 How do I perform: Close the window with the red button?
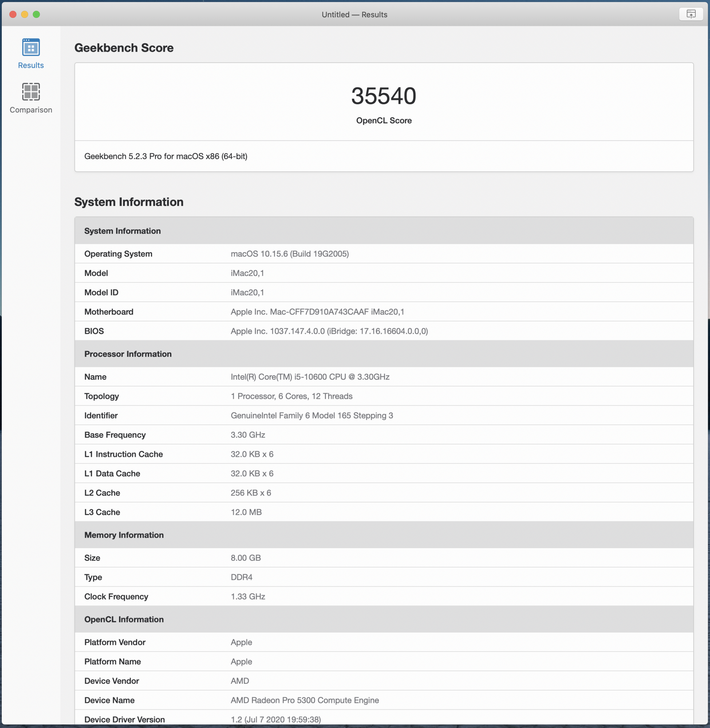tap(13, 14)
